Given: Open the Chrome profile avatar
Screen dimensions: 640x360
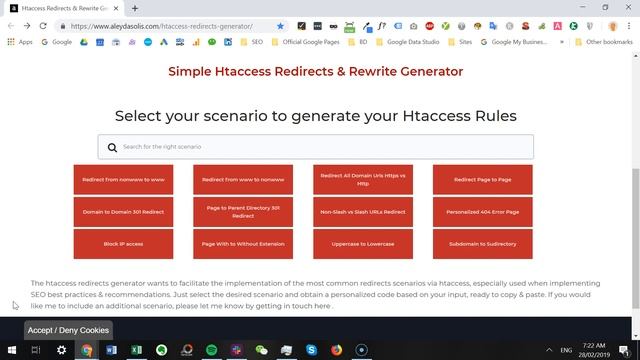Looking at the screenshot, I should [x=613, y=26].
